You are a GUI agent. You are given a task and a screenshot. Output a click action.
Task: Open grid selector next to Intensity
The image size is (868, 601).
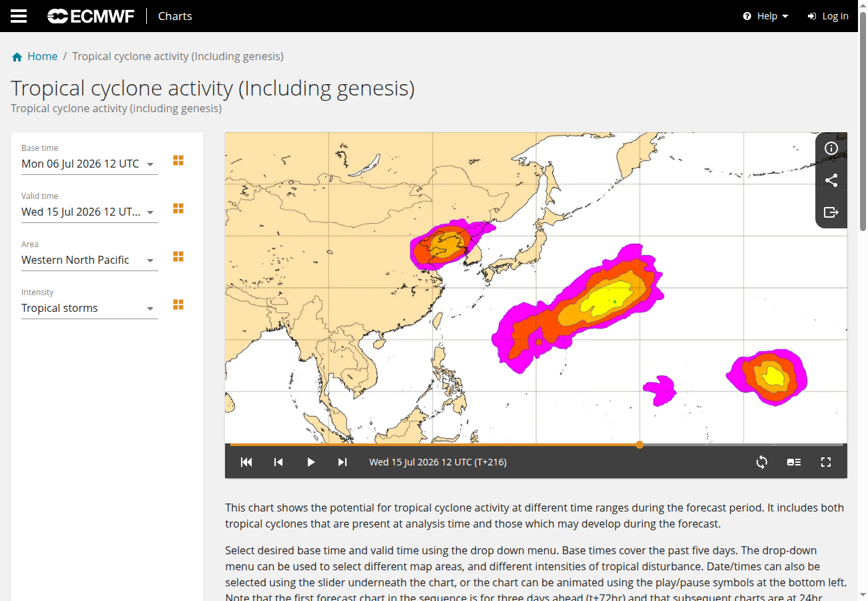click(x=178, y=305)
